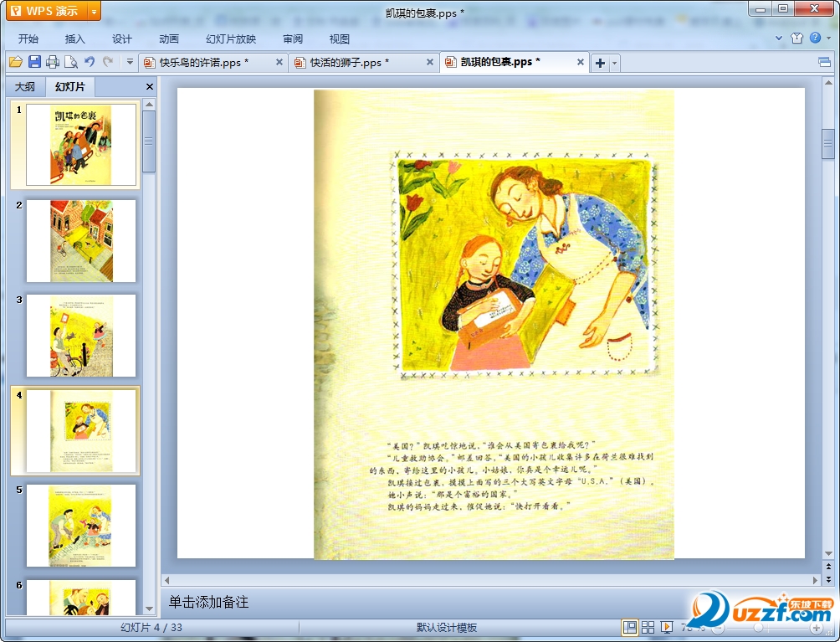Click the slide illustration of mother and girl
This screenshot has height=642, width=840.
[x=525, y=265]
